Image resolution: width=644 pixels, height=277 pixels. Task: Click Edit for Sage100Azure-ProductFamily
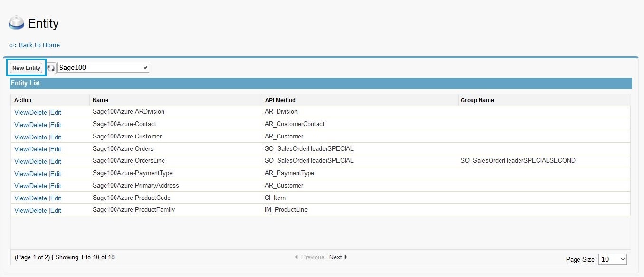(x=56, y=210)
